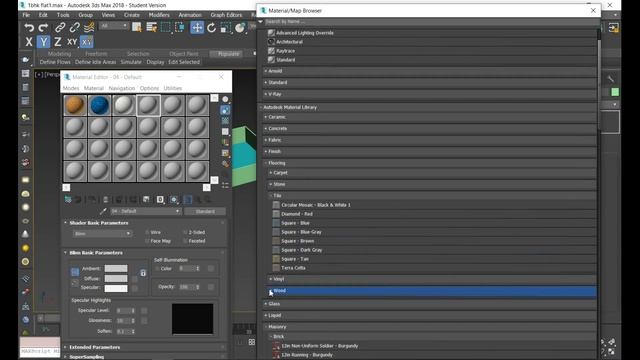Open the Modifiers menu
This screenshot has width=640, height=360.
159,15
